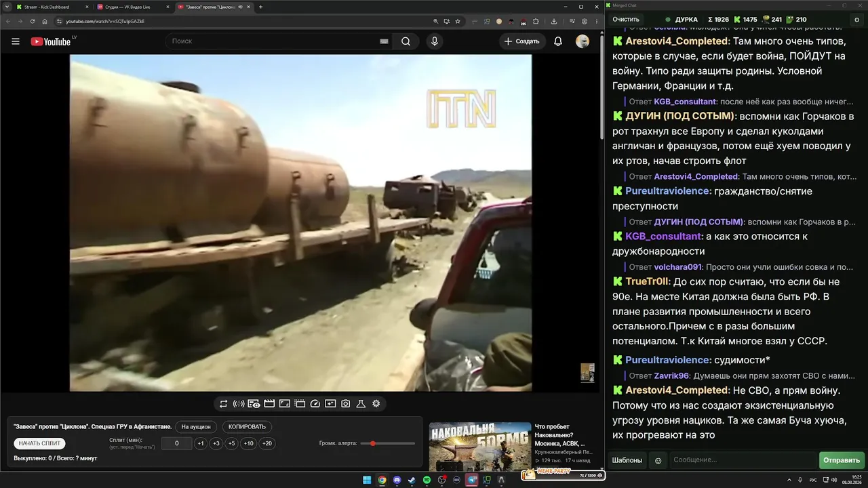Add +5 minutes to the split
This screenshot has height=488, width=868.
pos(232,444)
